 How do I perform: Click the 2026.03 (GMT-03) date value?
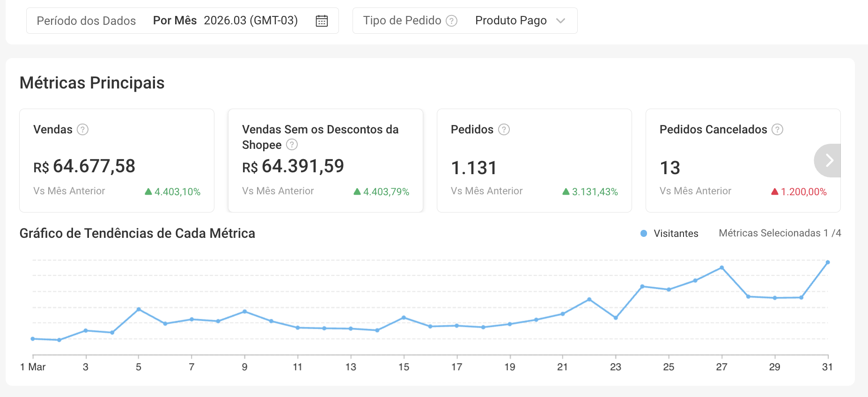[x=251, y=21]
